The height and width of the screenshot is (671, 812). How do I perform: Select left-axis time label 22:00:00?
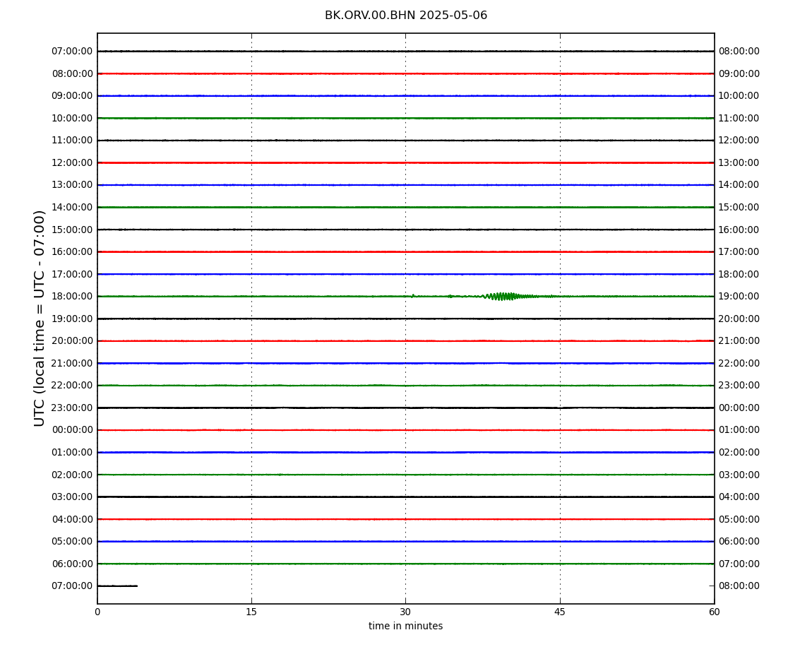pos(72,386)
